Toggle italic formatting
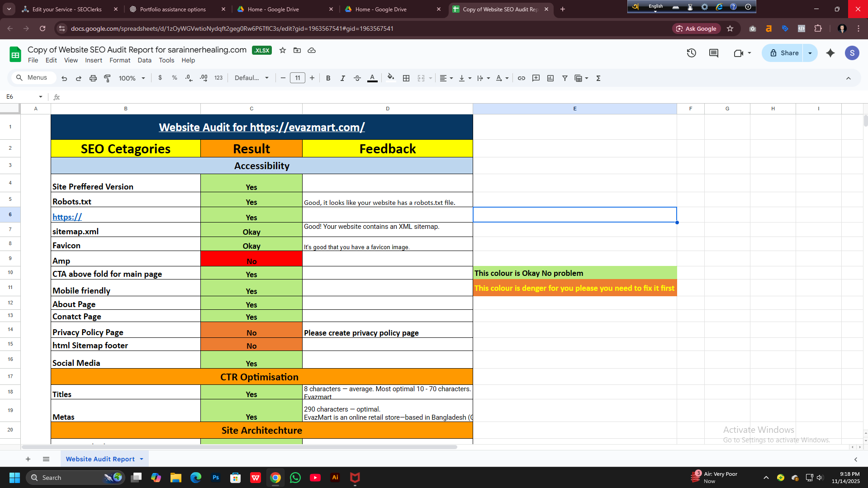 (x=342, y=78)
